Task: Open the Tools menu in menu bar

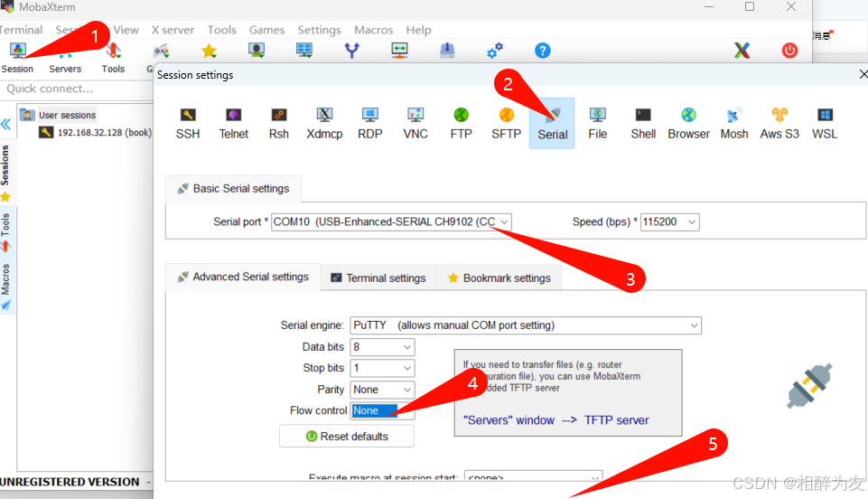Action: [x=221, y=30]
